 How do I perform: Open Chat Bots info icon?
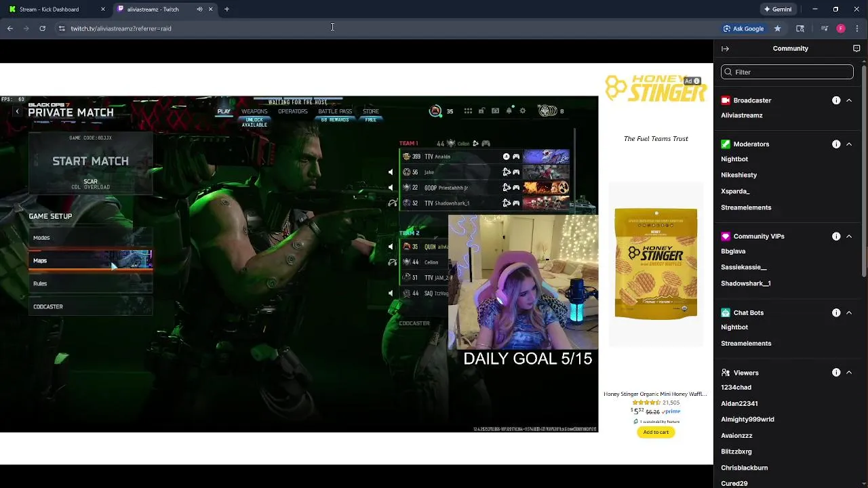click(x=836, y=313)
